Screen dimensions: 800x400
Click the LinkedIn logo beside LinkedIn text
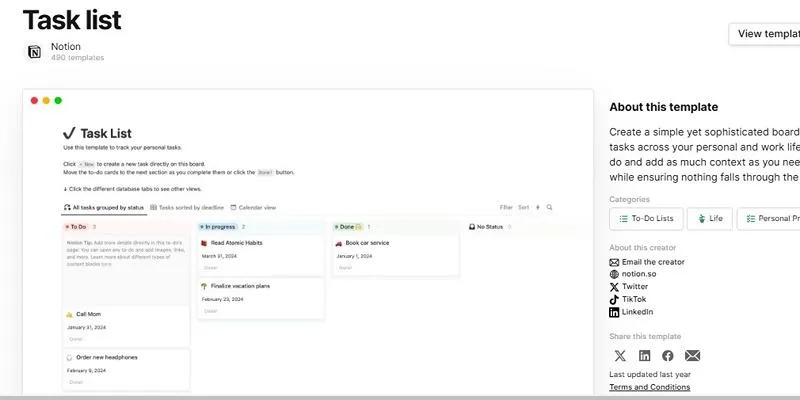614,312
